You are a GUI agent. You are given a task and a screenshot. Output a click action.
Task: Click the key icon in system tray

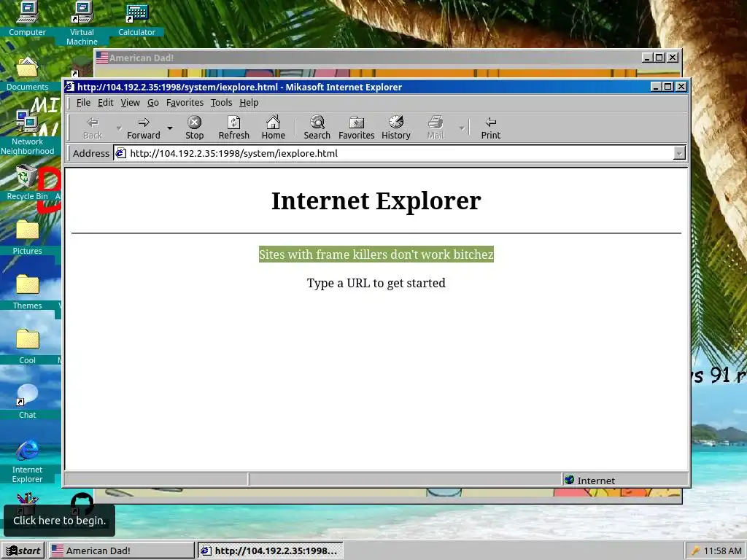695,551
